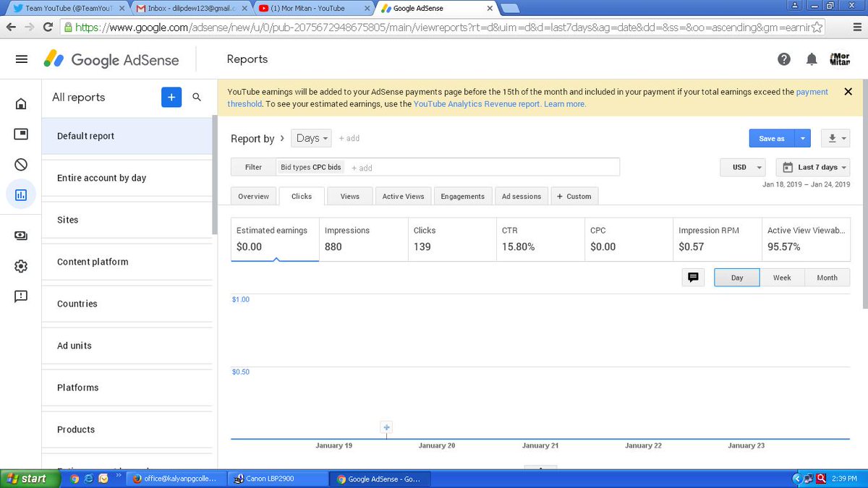Search reports with magnifier icon
Image resolution: width=868 pixels, height=488 pixels.
point(197,97)
